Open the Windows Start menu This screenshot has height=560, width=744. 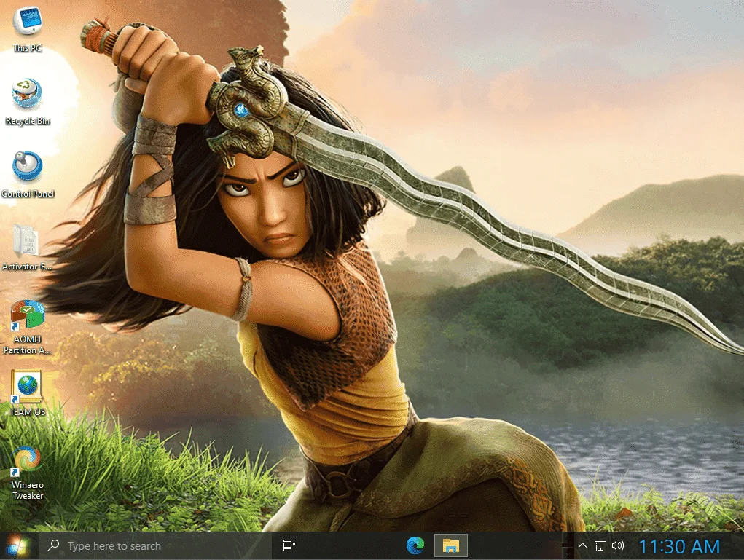pyautogui.click(x=17, y=545)
